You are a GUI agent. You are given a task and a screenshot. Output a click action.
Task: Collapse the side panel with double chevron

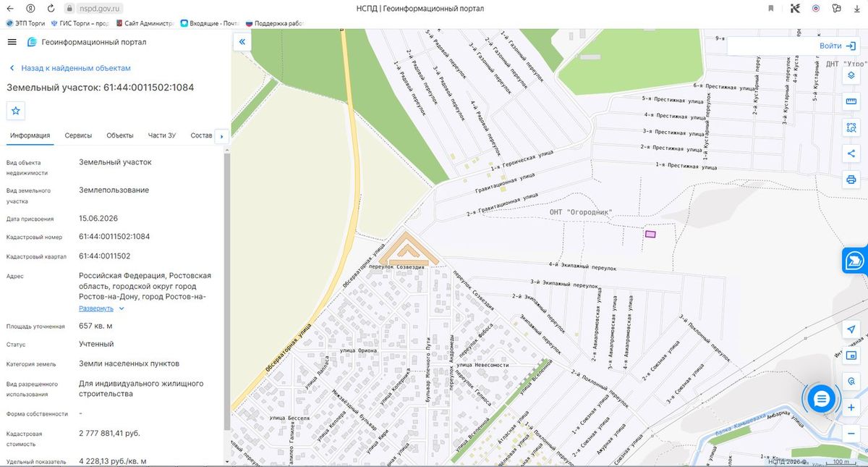point(242,42)
